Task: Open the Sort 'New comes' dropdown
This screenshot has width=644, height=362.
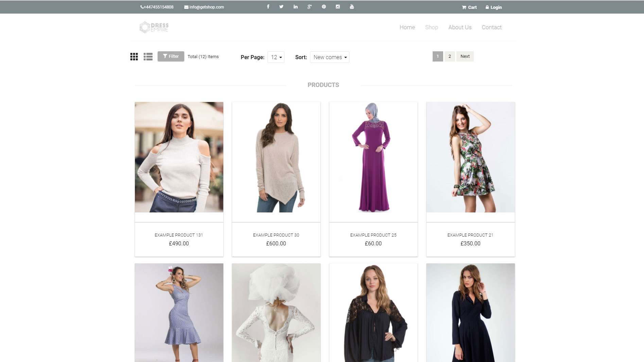Action: point(329,57)
